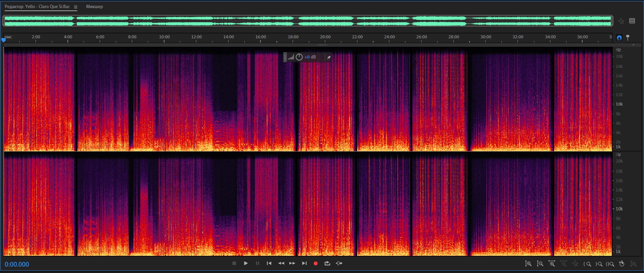
Task: Click the Zoom In Amplitude icon
Action: [528, 264]
